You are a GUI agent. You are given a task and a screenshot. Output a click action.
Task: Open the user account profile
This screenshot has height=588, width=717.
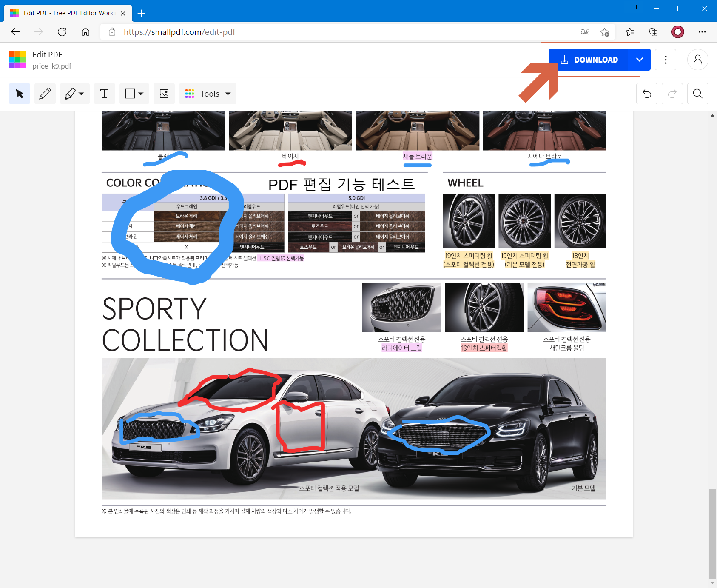tap(698, 60)
